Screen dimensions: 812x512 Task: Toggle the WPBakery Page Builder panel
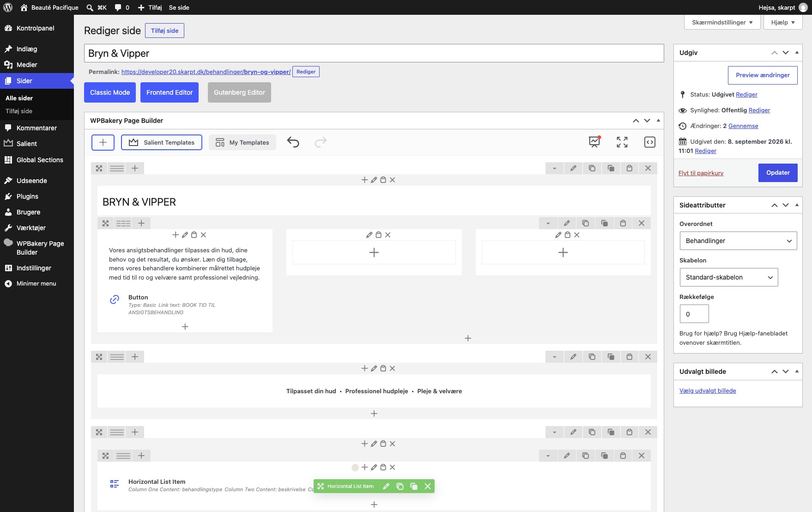click(658, 121)
